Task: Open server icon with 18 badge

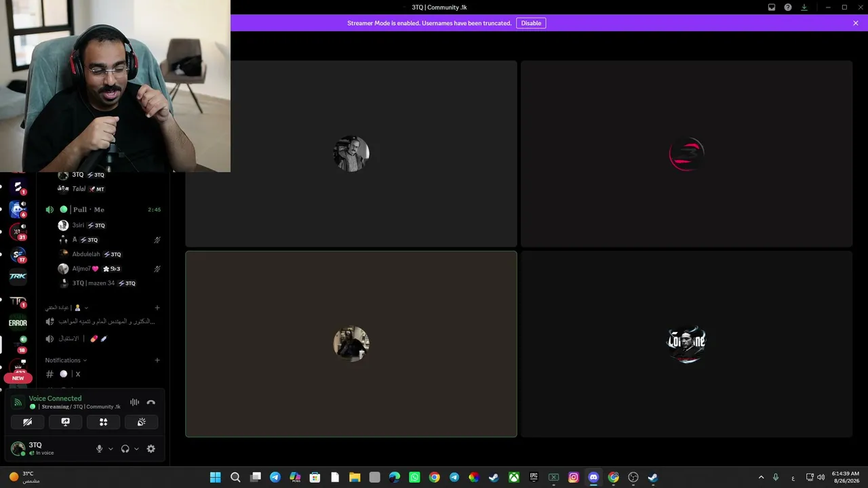Action: 18,344
